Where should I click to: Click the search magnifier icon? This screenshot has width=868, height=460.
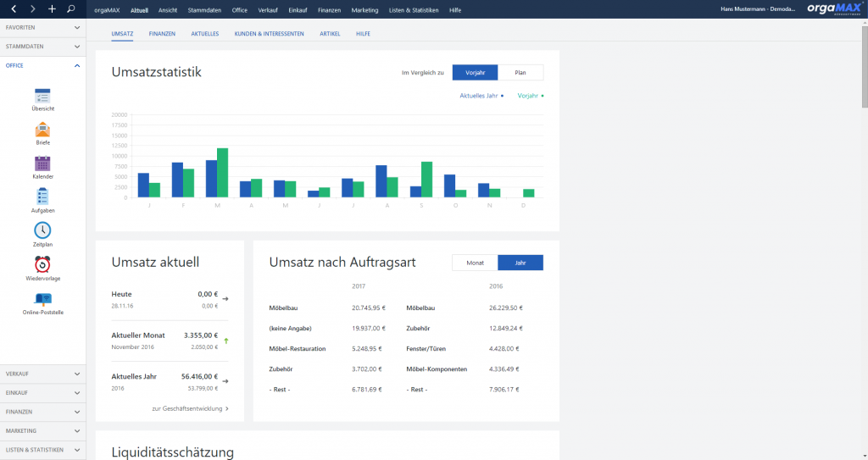pyautogui.click(x=71, y=8)
